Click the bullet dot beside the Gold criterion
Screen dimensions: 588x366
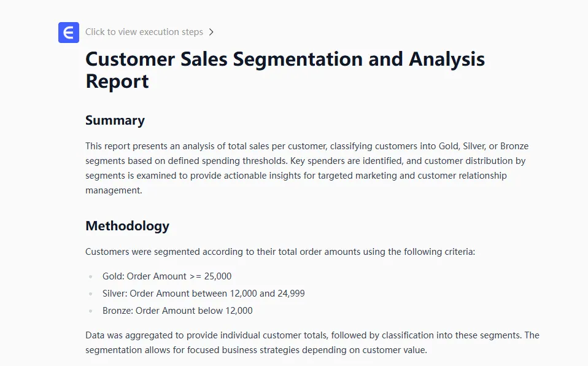91,277
